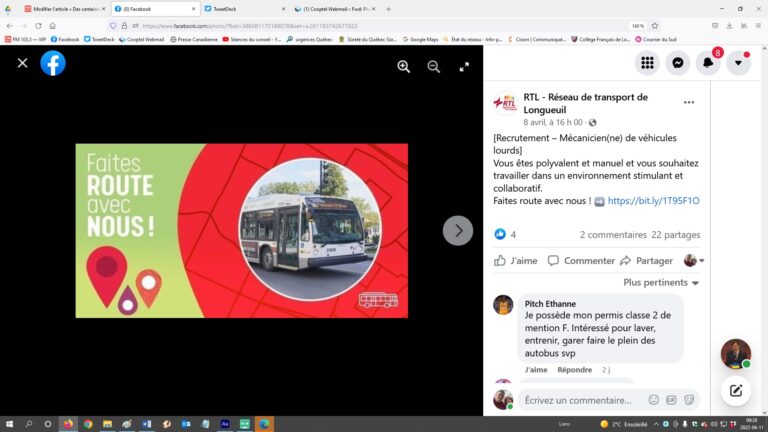Viewport: 768px width, 432px height.
Task: Enter fullscreen photo mode
Action: [x=464, y=66]
